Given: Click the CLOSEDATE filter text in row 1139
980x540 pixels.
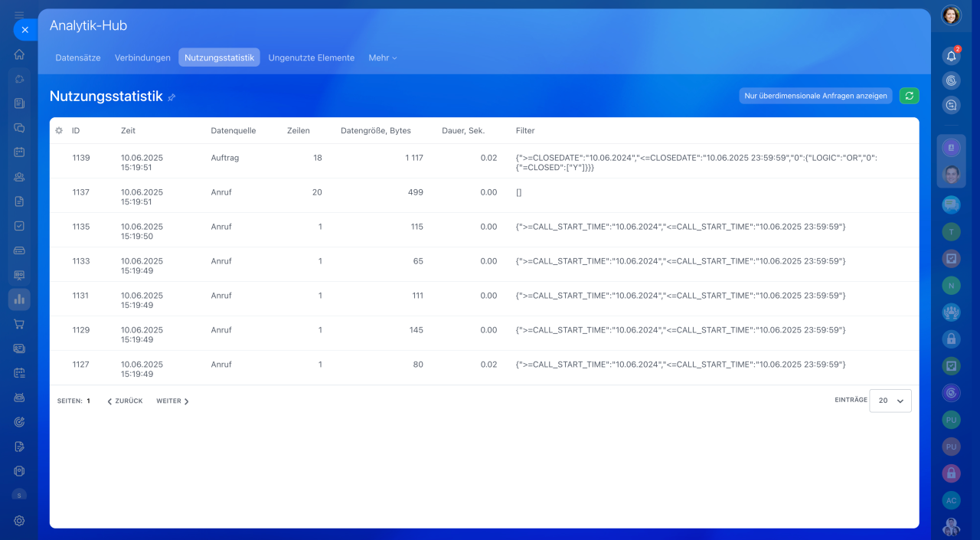Looking at the screenshot, I should tap(696, 162).
